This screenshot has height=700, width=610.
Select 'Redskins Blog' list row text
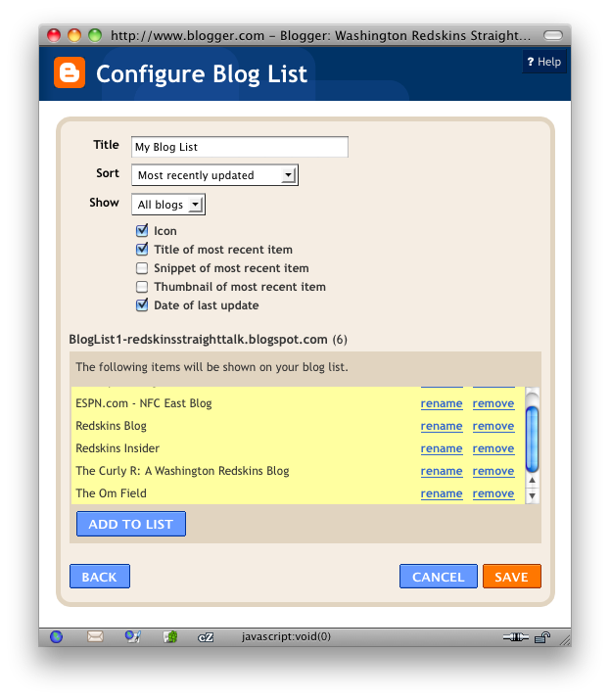coord(112,426)
